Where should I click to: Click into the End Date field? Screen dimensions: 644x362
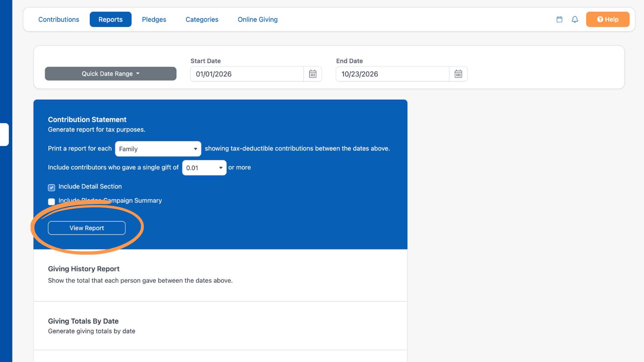(x=392, y=74)
